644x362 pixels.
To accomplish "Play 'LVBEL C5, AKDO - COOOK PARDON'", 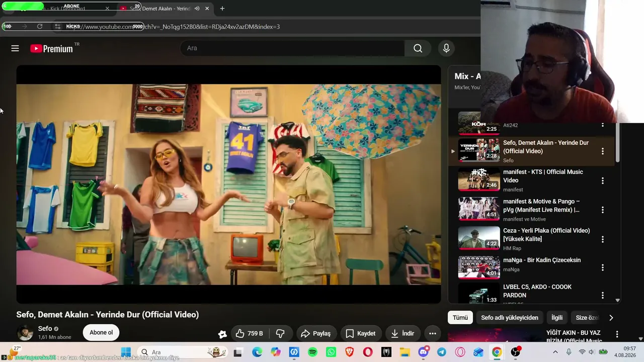I will tap(537, 291).
